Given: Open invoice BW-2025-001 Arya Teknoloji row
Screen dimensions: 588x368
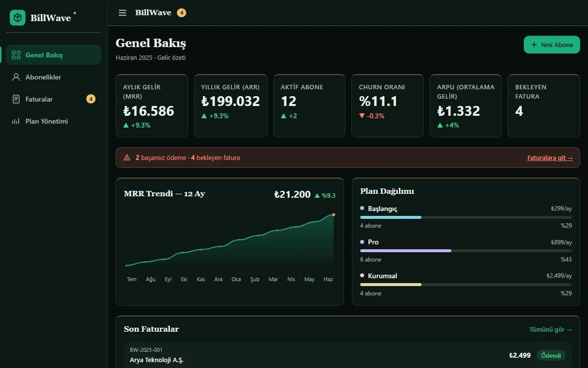Looking at the screenshot, I should click(x=348, y=355).
